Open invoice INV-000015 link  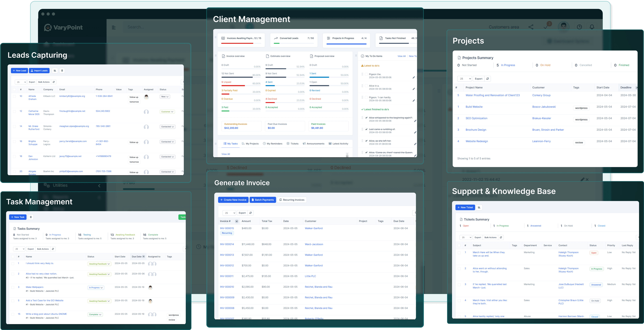(227, 228)
